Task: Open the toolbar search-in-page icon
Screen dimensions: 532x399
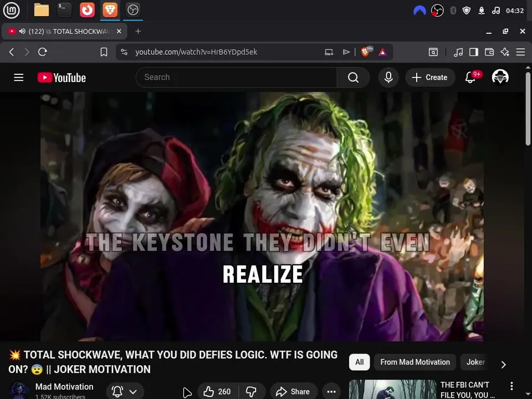Action: point(433,52)
